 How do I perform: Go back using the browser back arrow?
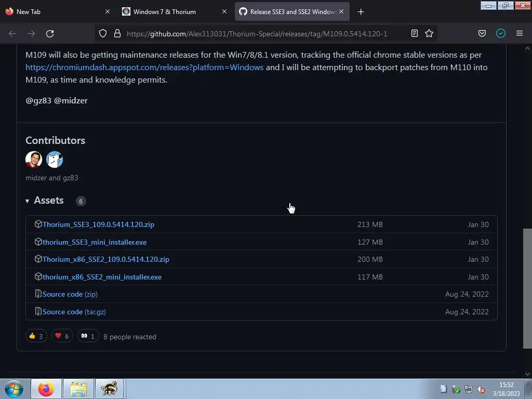coord(12,34)
